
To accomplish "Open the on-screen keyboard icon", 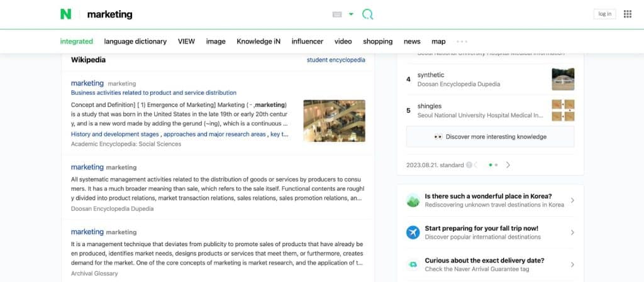I will click(x=337, y=14).
